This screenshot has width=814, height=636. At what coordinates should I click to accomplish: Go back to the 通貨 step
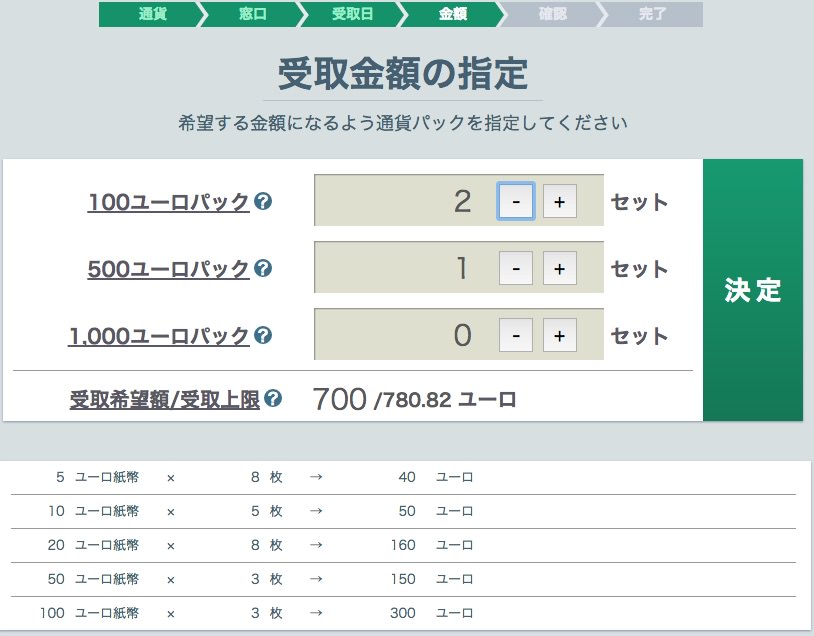(151, 15)
